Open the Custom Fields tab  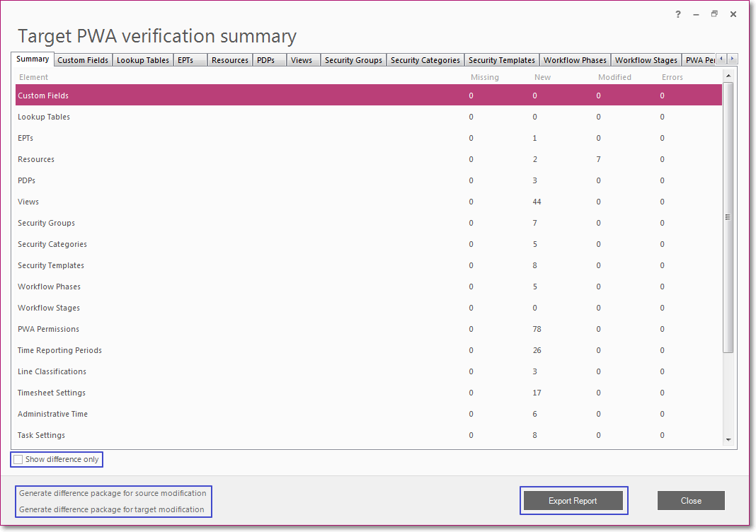tap(83, 60)
